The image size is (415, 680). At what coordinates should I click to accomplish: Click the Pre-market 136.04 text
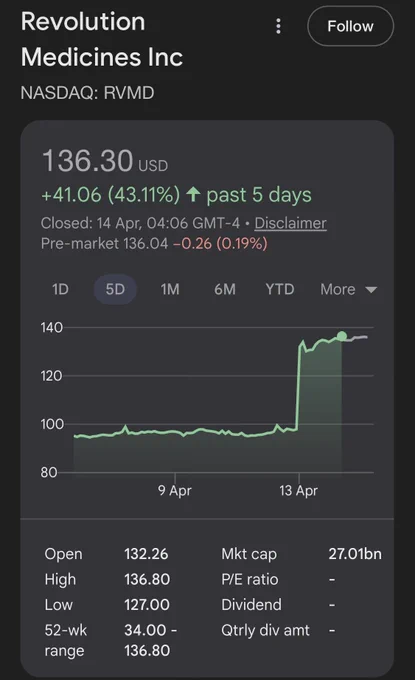pos(104,243)
